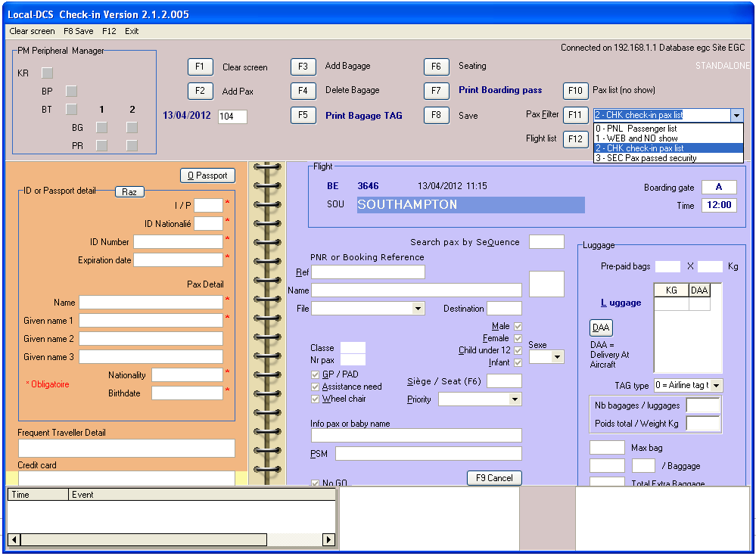Click the Raz reset button
This screenshot has width=756, height=556.
(129, 192)
